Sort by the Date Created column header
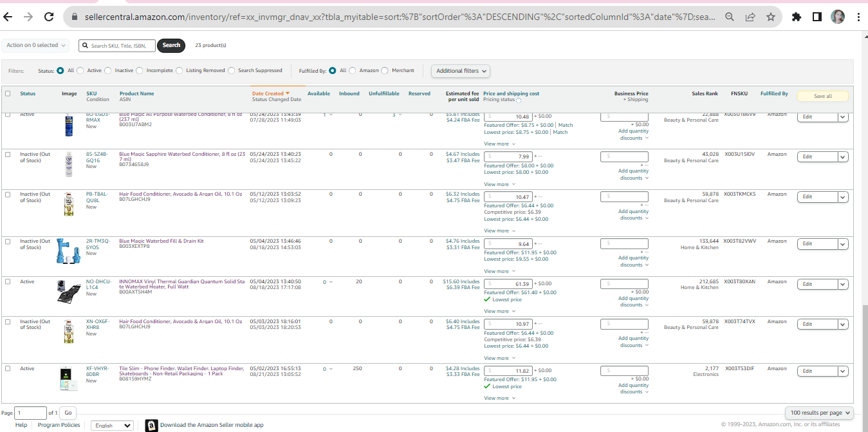The height and width of the screenshot is (432, 868). click(270, 93)
